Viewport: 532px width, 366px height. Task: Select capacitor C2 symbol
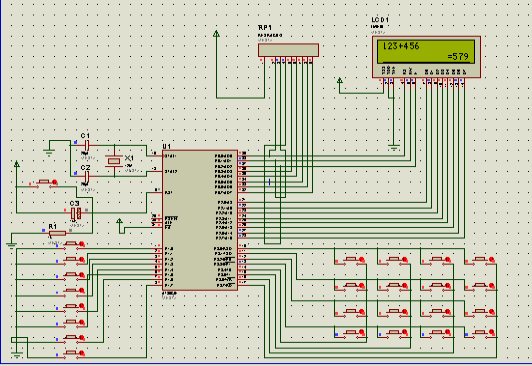point(87,177)
